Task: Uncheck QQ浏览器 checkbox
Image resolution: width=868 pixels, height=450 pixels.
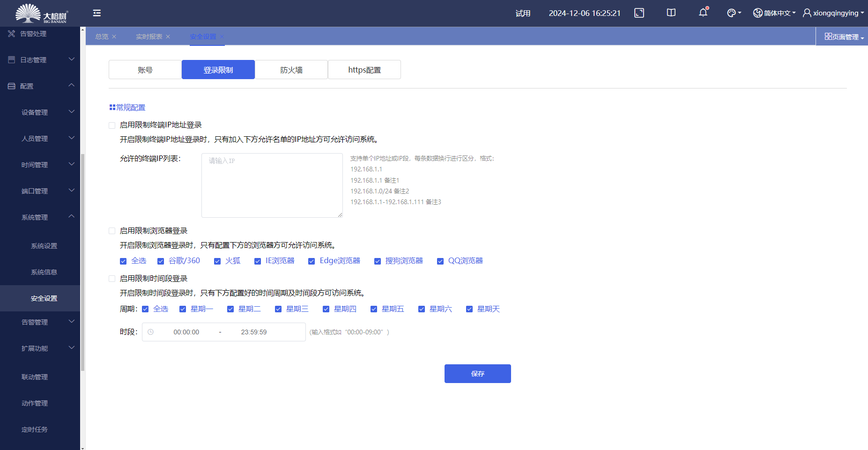Action: [440, 261]
